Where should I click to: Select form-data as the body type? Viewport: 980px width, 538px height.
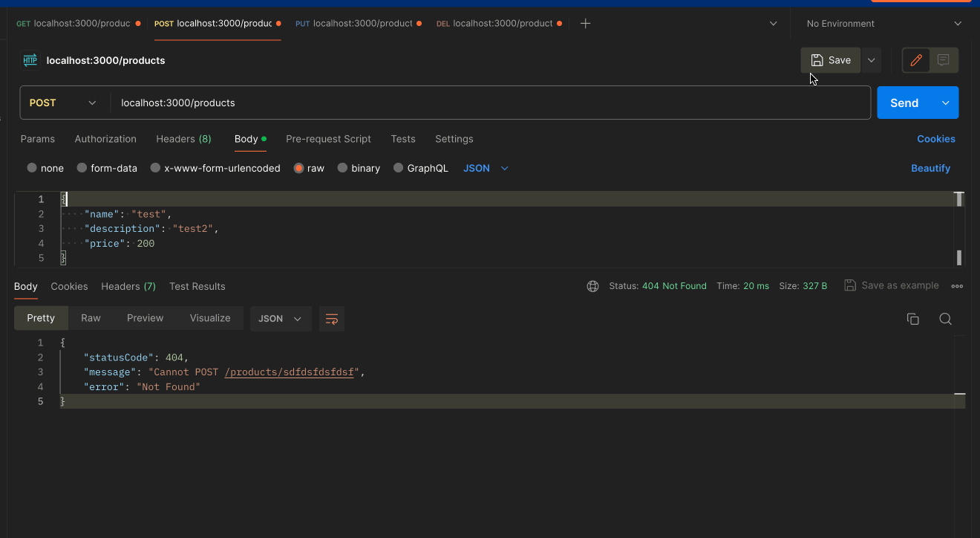point(107,168)
